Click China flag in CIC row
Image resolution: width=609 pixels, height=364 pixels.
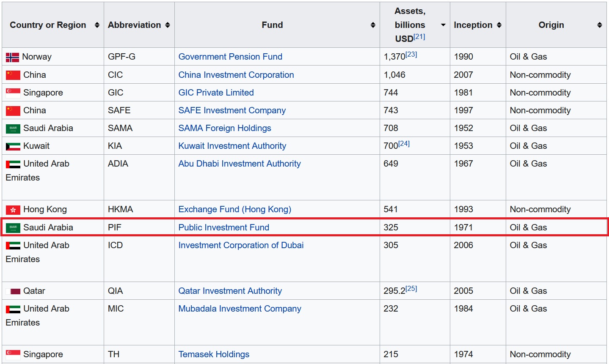pos(13,75)
